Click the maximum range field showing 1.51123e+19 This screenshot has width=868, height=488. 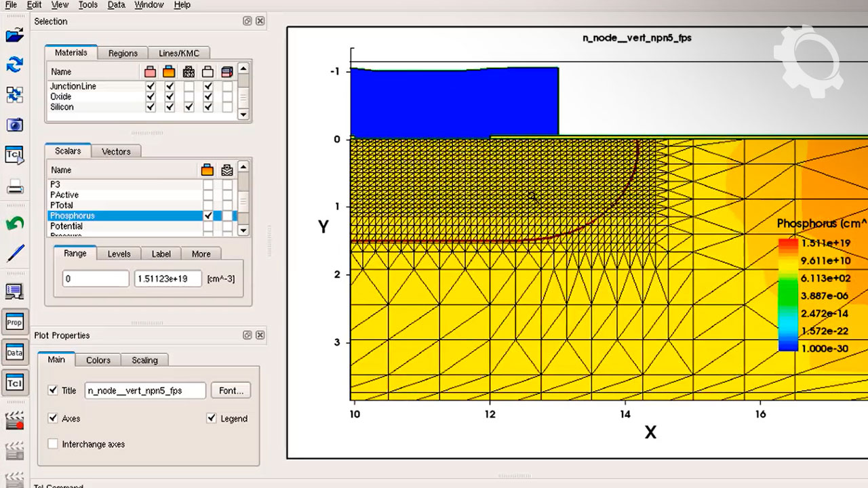167,279
